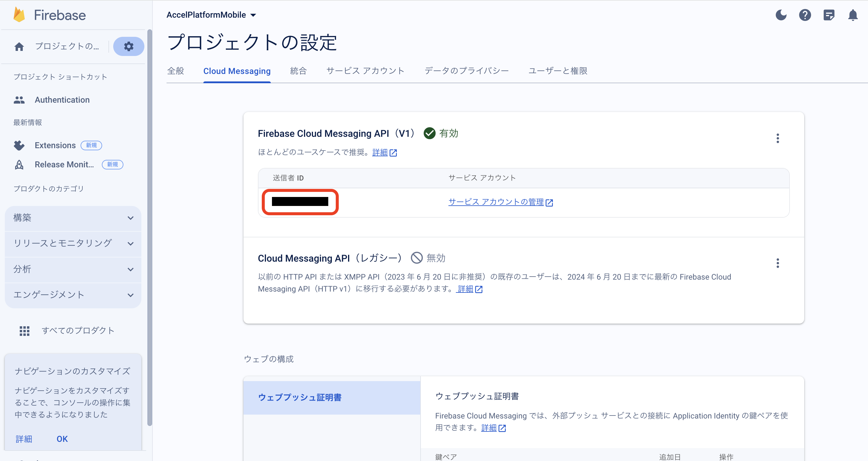The height and width of the screenshot is (461, 868).
Task: Open the AccelPlatformMobile project dropdown
Action: pyautogui.click(x=211, y=15)
